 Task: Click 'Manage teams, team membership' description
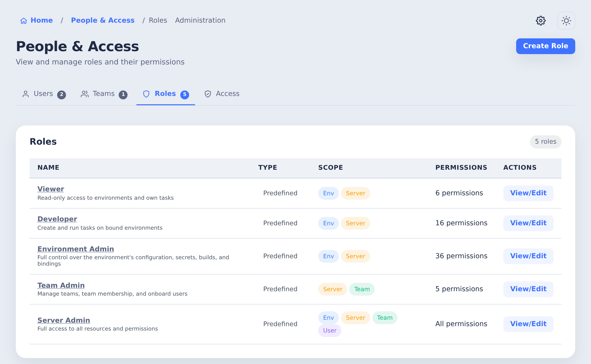[x=112, y=294]
